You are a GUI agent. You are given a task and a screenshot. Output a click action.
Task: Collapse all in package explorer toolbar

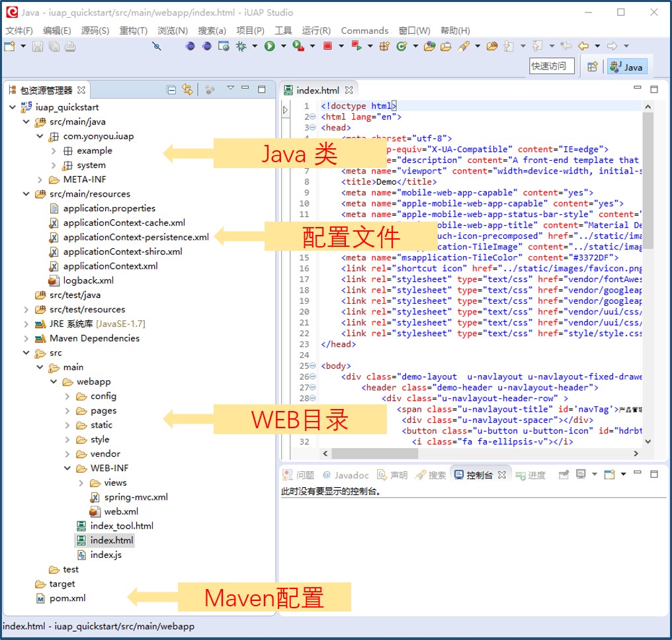pos(171,89)
